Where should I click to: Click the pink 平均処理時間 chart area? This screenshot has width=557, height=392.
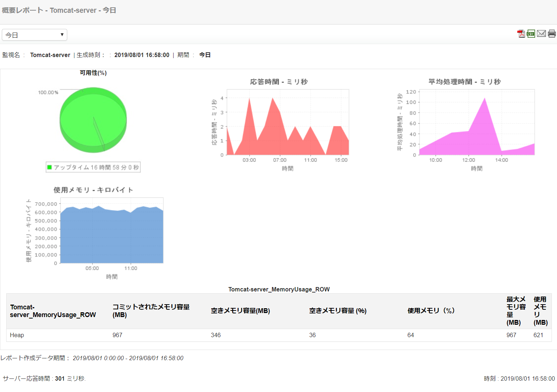pyautogui.click(x=477, y=122)
